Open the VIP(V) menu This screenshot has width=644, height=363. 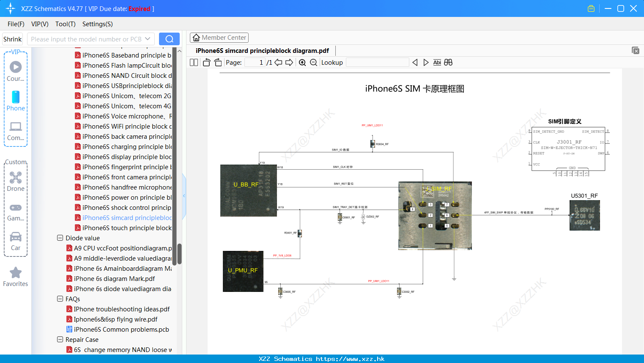point(40,24)
